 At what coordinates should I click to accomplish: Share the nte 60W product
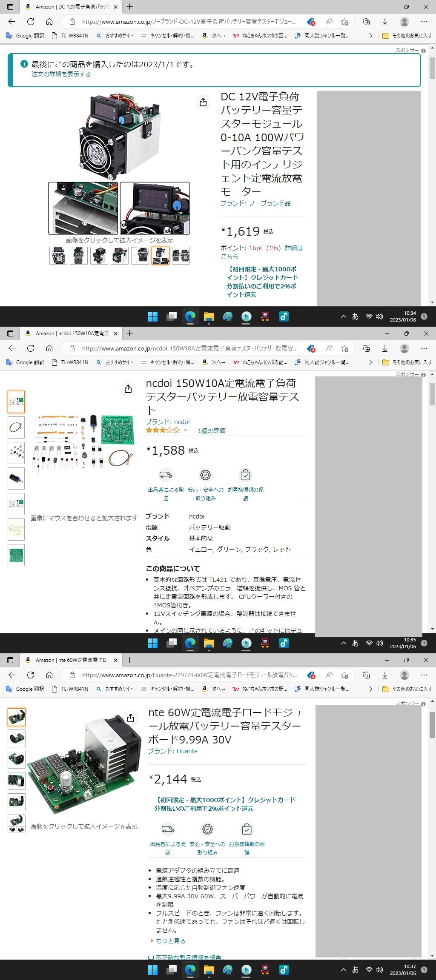131,718
